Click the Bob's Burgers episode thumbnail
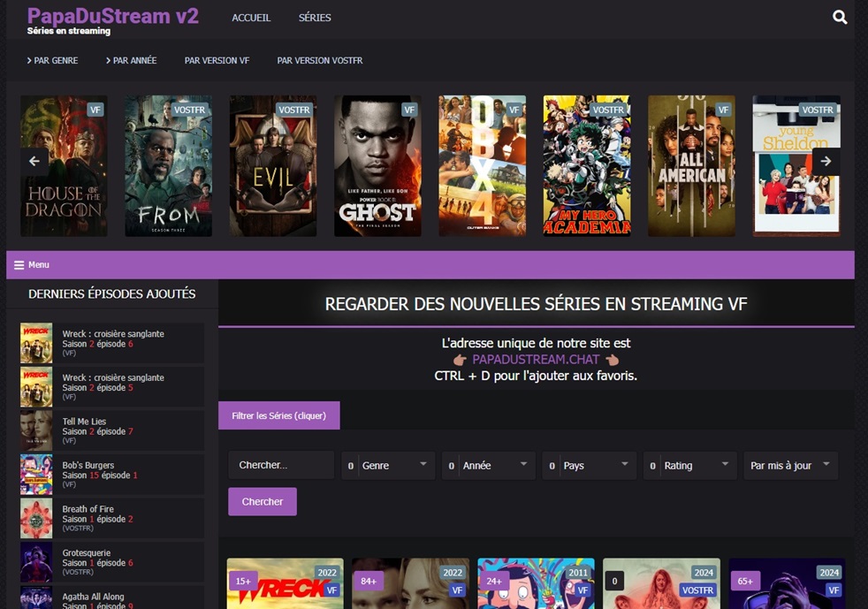The image size is (868, 609). (x=36, y=475)
